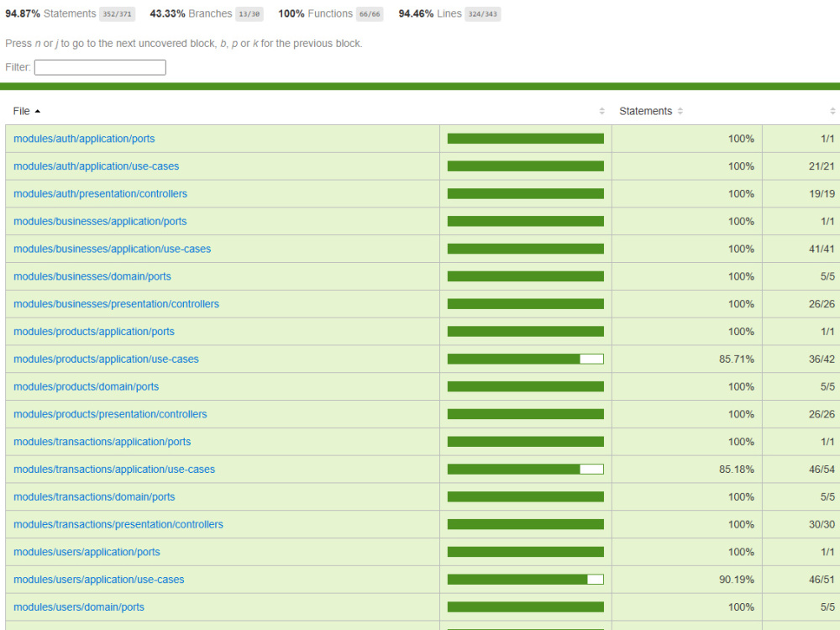
Task: Click coverage bar for auth/application/ports
Action: pos(526,139)
